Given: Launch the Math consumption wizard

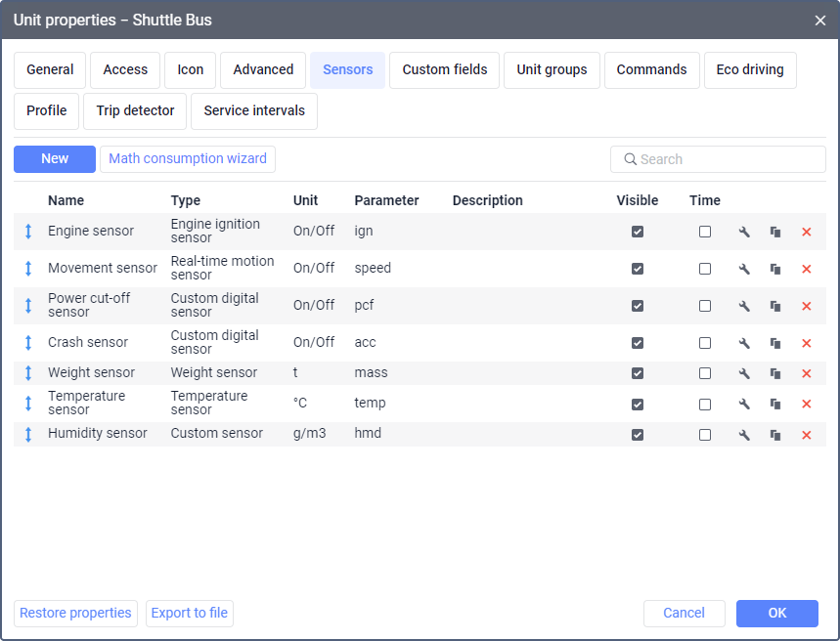Looking at the screenshot, I should click(188, 159).
